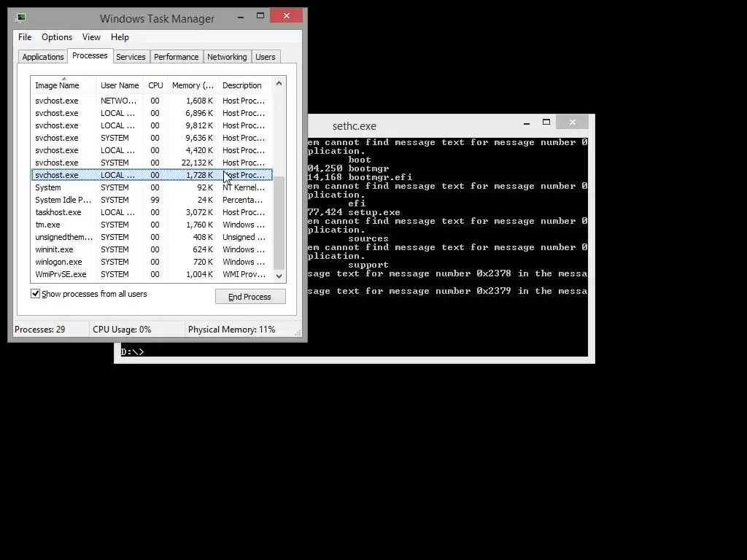Minimize the sethc.exe window

527,122
